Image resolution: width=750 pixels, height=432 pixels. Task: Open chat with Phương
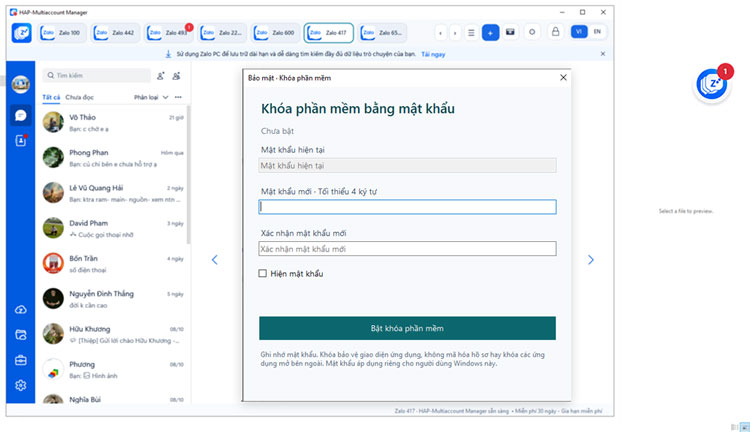tap(113, 369)
